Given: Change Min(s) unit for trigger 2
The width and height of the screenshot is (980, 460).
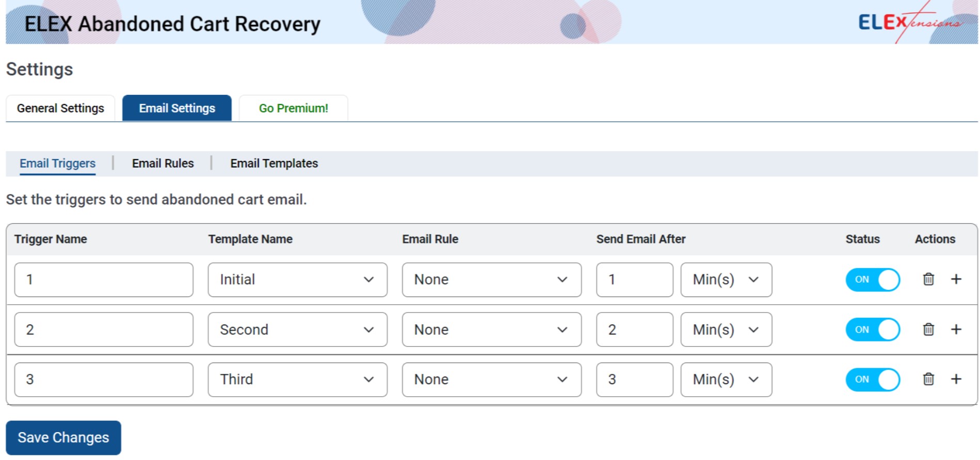Looking at the screenshot, I should click(x=726, y=330).
